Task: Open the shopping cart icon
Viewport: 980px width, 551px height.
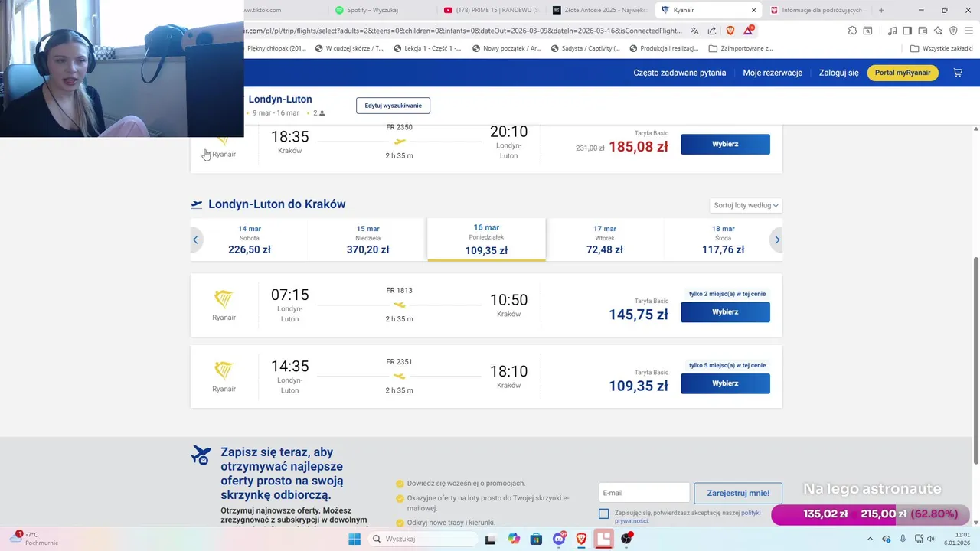Action: tap(958, 73)
